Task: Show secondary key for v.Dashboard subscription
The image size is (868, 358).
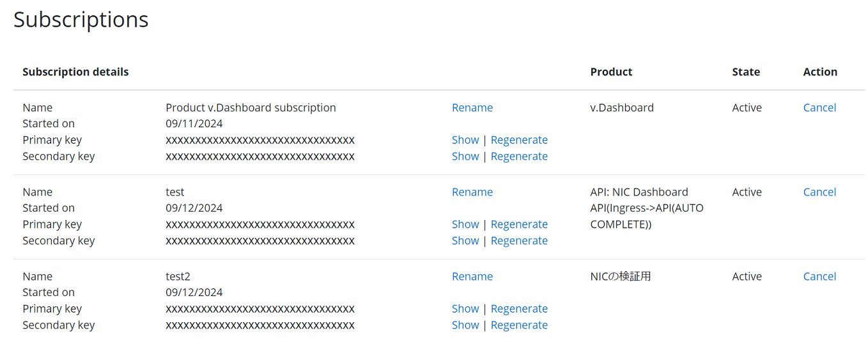Action: tap(465, 156)
